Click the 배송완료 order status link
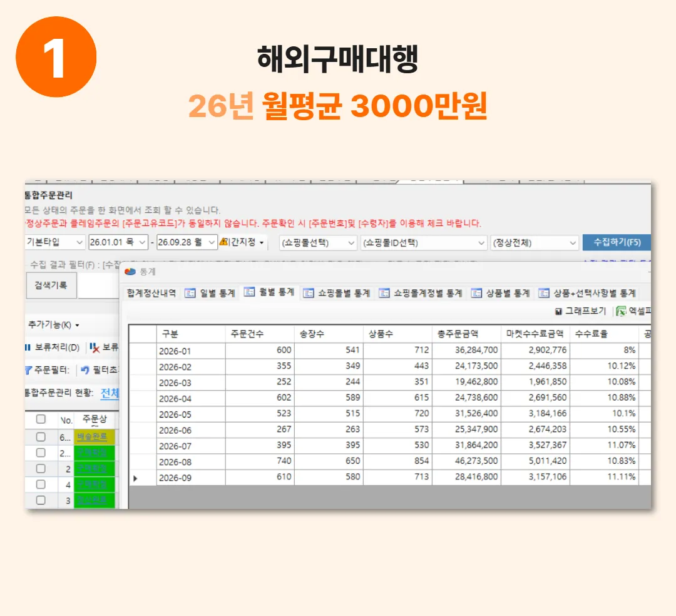Screen dimensions: 676x616 tap(92, 437)
